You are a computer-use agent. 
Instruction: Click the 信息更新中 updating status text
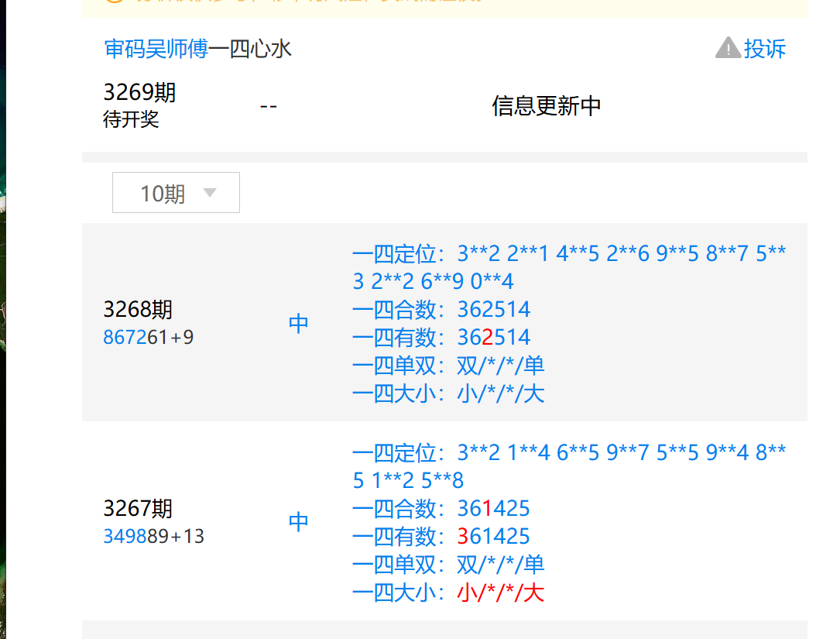pyautogui.click(x=546, y=105)
